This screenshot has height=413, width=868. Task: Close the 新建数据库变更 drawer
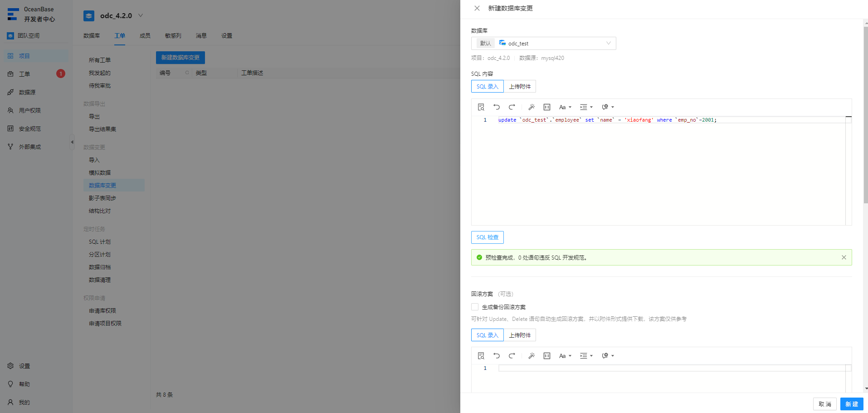point(477,8)
